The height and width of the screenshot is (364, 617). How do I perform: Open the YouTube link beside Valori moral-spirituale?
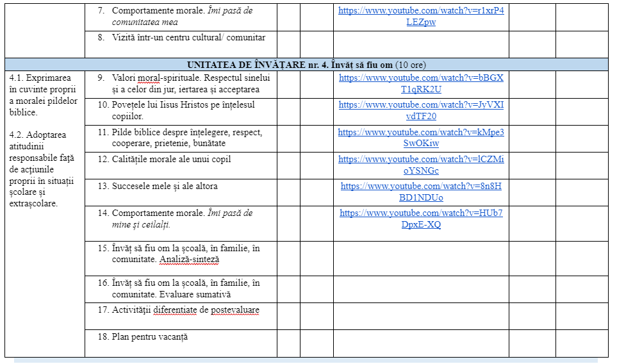[420, 78]
